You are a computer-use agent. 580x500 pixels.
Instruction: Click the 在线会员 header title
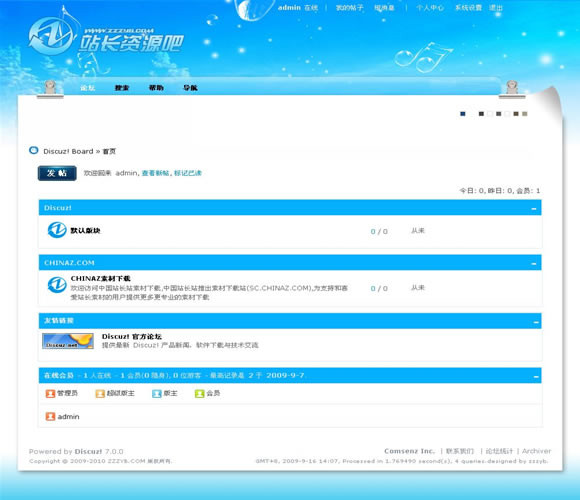coord(59,375)
